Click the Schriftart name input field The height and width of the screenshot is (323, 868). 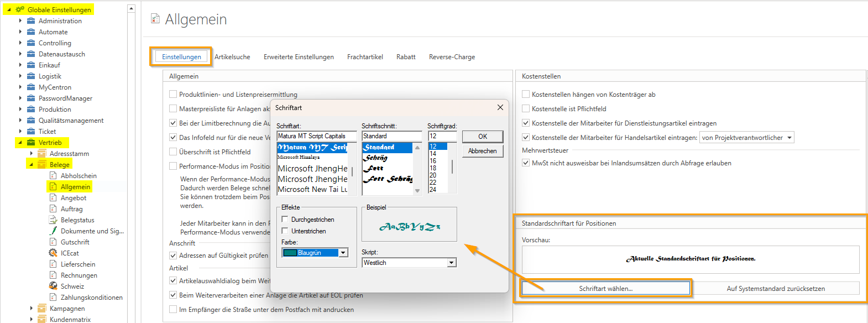coord(316,136)
